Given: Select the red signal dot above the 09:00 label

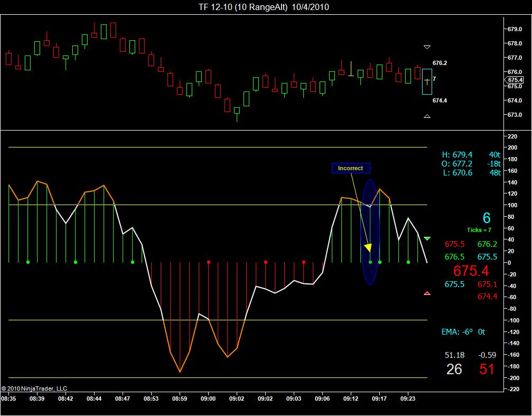Looking at the screenshot, I should [x=209, y=262].
